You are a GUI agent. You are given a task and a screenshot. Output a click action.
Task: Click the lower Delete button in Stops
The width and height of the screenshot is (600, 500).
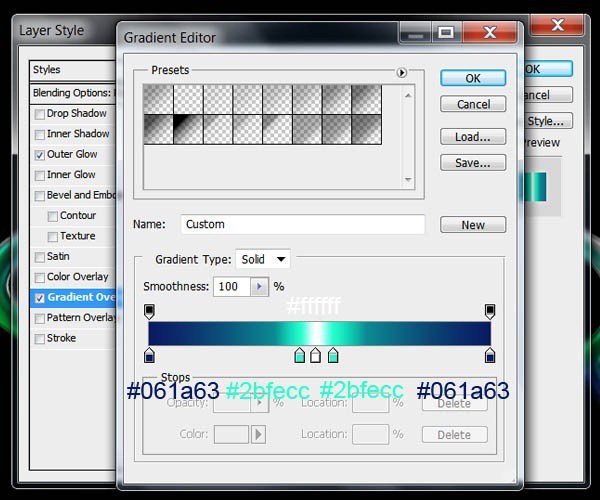tap(455, 435)
